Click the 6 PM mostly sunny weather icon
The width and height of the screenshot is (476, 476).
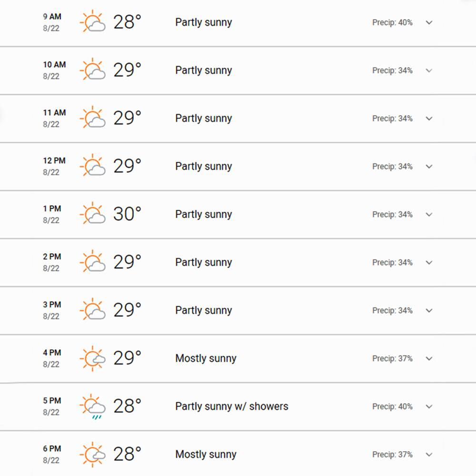pos(93,455)
